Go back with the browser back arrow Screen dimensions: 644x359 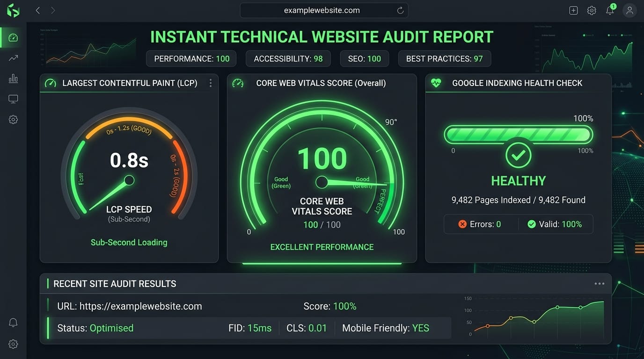coord(38,10)
